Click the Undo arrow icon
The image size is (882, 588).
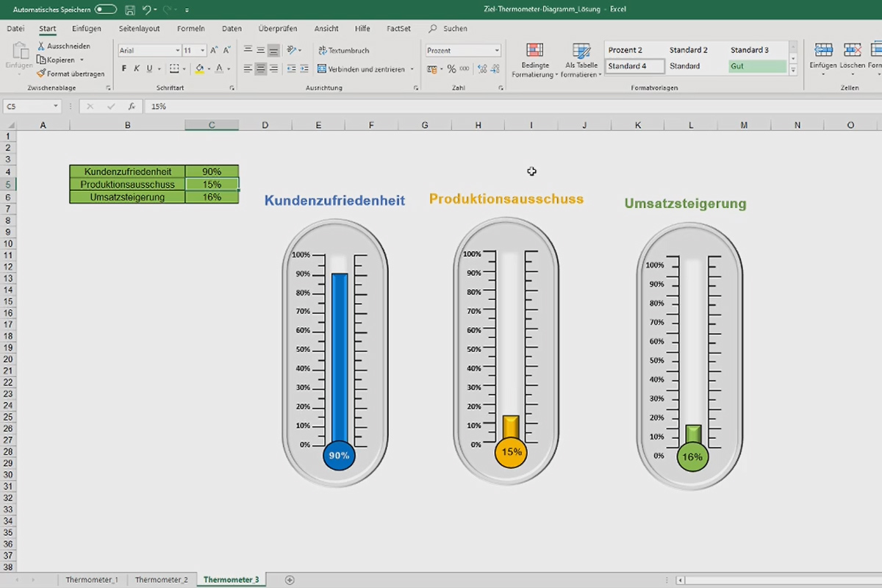coord(147,10)
